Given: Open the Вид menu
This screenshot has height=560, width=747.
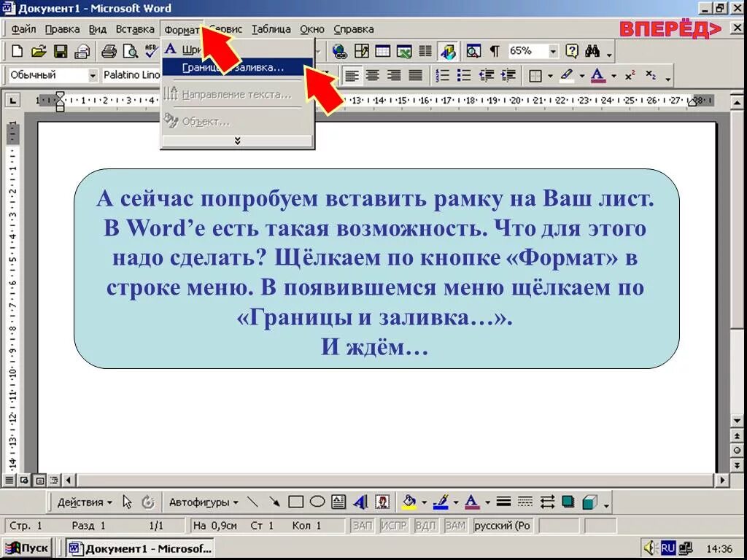Looking at the screenshot, I should tap(97, 29).
